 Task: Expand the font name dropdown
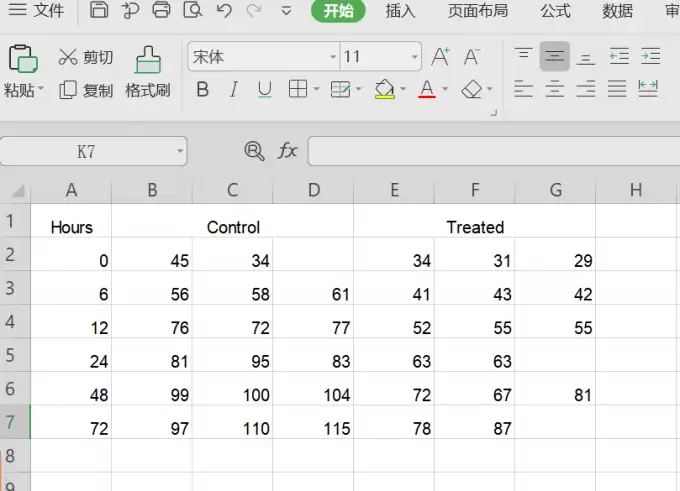333,57
